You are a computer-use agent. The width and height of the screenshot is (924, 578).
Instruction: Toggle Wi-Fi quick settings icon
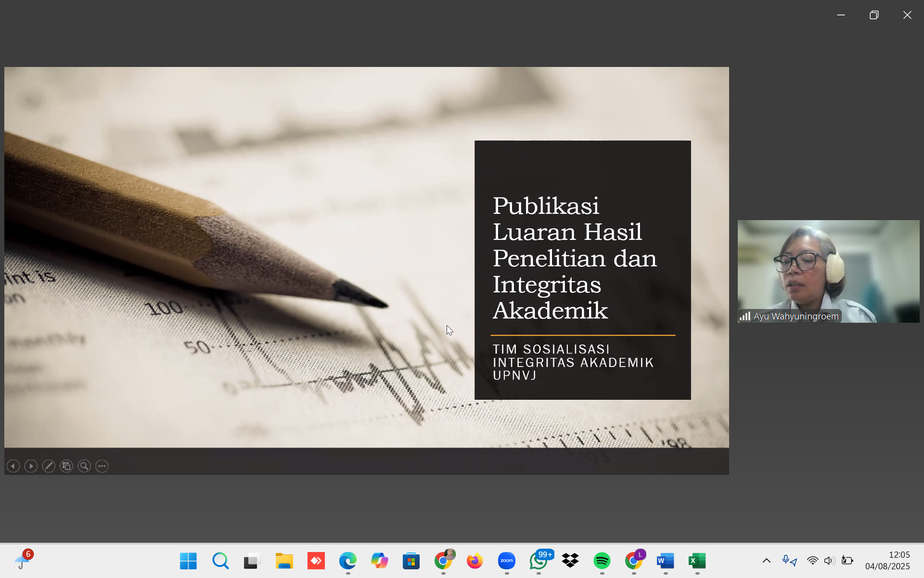(x=812, y=561)
